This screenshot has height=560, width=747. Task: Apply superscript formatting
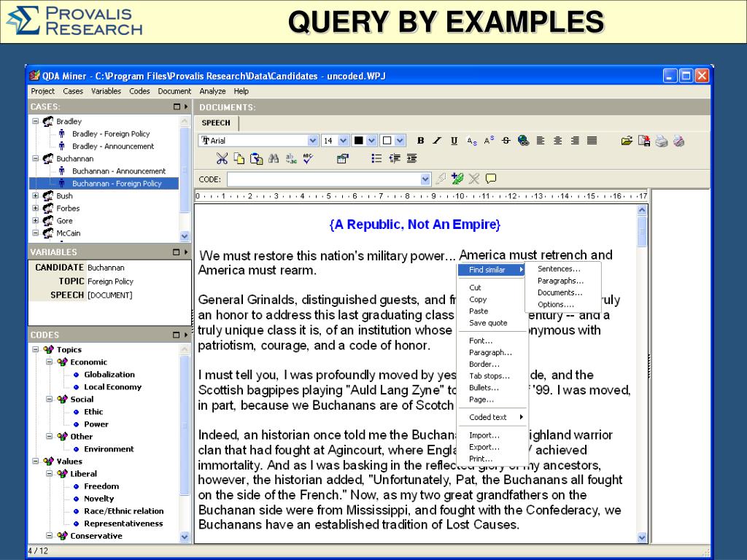click(x=489, y=141)
